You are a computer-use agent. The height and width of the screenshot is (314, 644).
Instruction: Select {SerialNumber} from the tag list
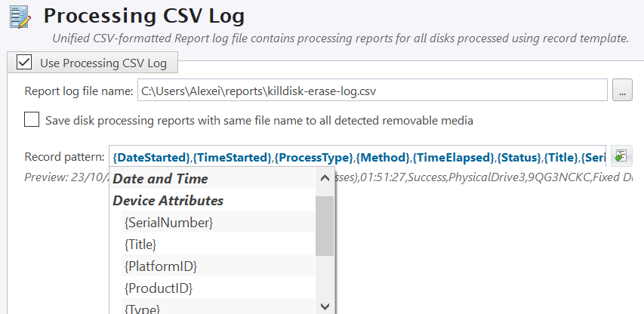tap(168, 223)
